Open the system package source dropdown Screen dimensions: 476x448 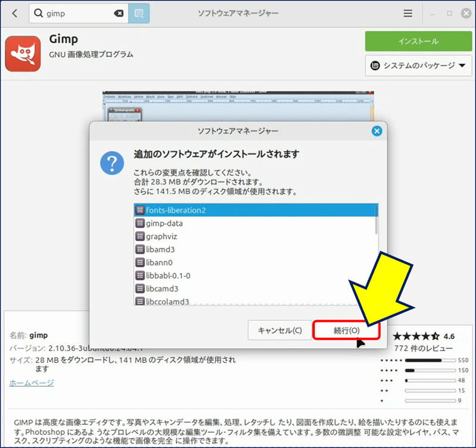[x=418, y=65]
